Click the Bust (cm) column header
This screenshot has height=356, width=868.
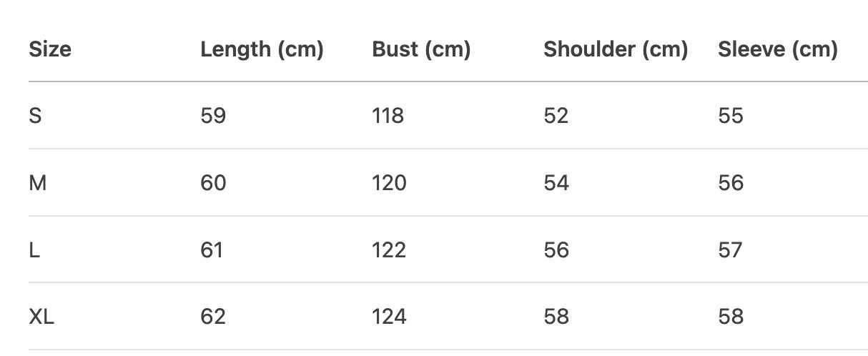(x=421, y=50)
